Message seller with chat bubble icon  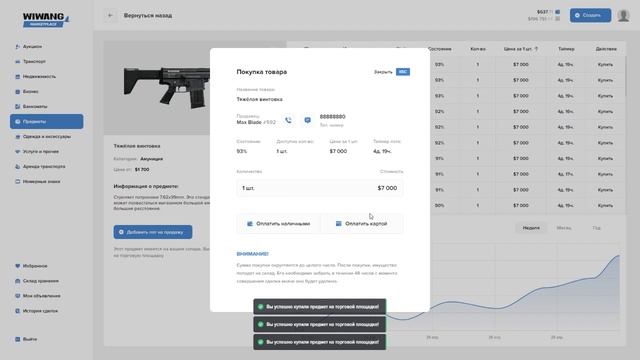click(307, 120)
